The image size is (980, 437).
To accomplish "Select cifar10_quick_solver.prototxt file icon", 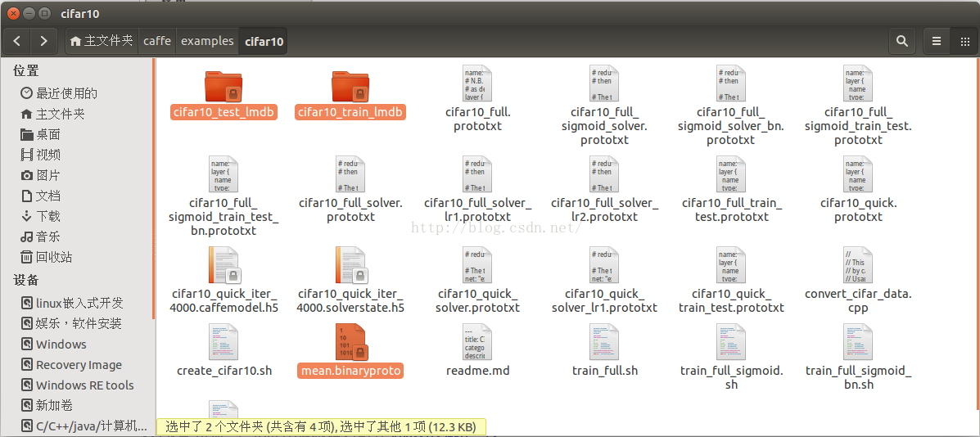I will tap(476, 264).
